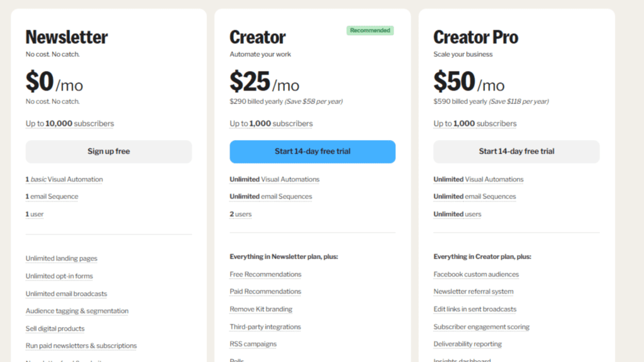This screenshot has width=644, height=362.
Task: Select the "1 email Sequence" feature link
Action: [52, 197]
